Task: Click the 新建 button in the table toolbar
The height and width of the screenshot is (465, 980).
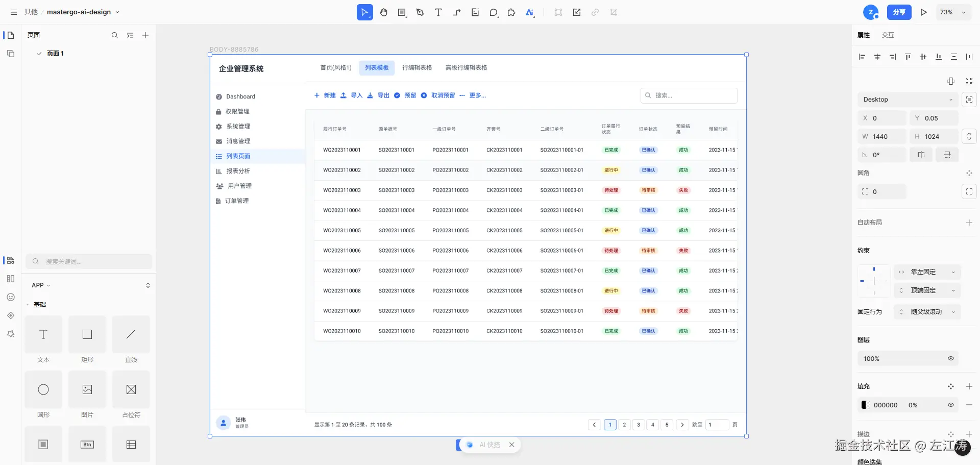Action: (x=325, y=95)
